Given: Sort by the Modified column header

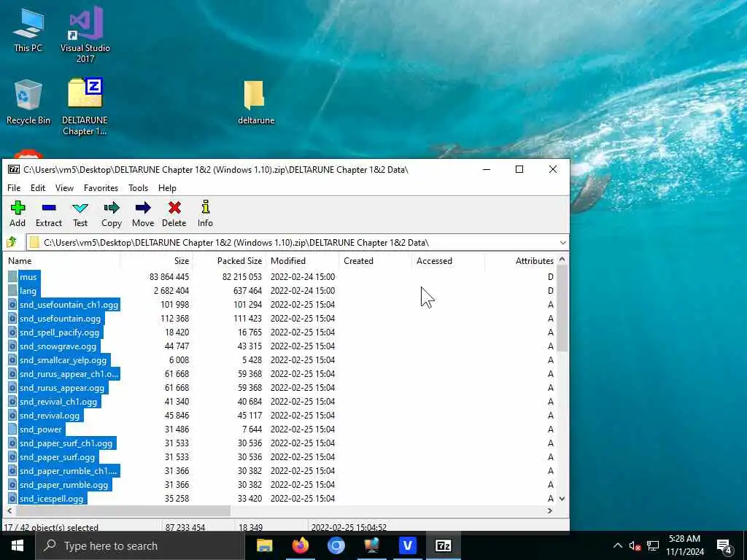Looking at the screenshot, I should tap(302, 261).
